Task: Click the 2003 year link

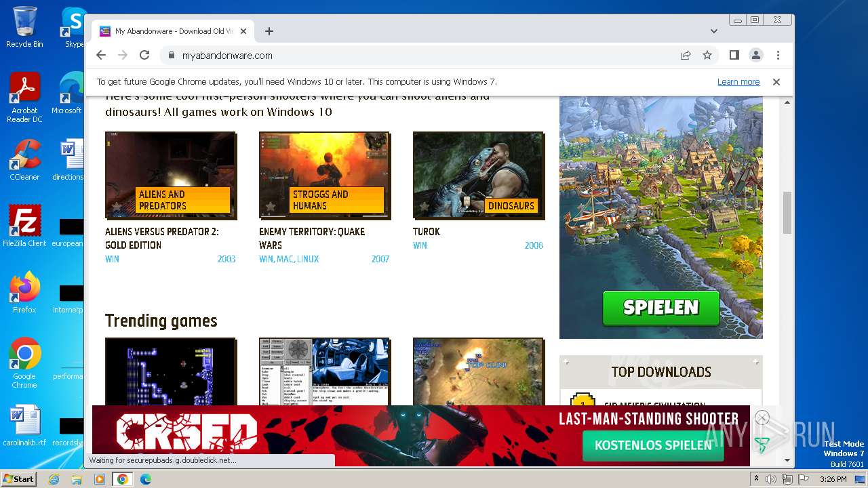Action: (226, 259)
